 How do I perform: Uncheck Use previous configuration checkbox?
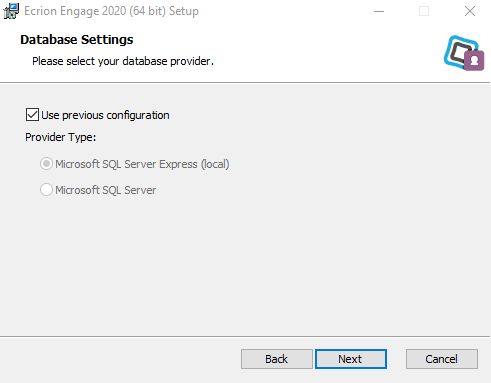(32, 115)
